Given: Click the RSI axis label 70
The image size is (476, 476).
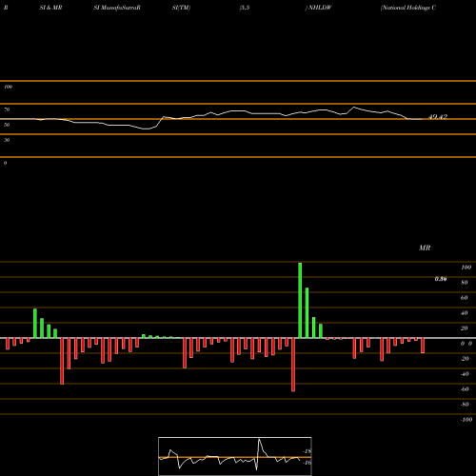Looking at the screenshot, I should (x=7, y=109).
